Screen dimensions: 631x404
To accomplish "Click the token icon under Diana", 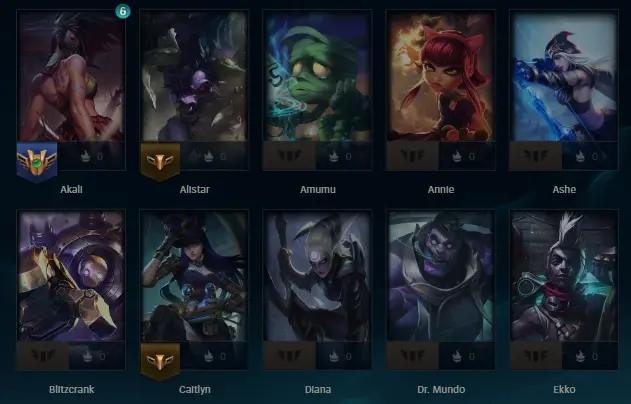I will [334, 356].
